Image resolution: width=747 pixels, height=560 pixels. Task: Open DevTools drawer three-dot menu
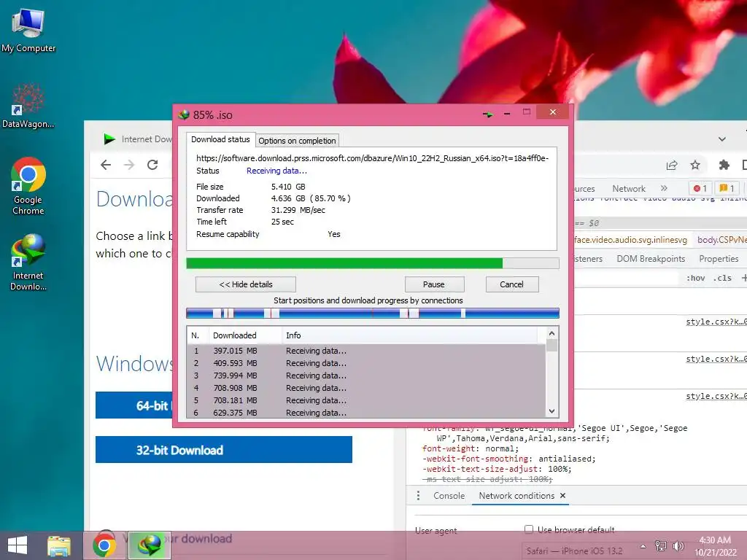pyautogui.click(x=418, y=496)
